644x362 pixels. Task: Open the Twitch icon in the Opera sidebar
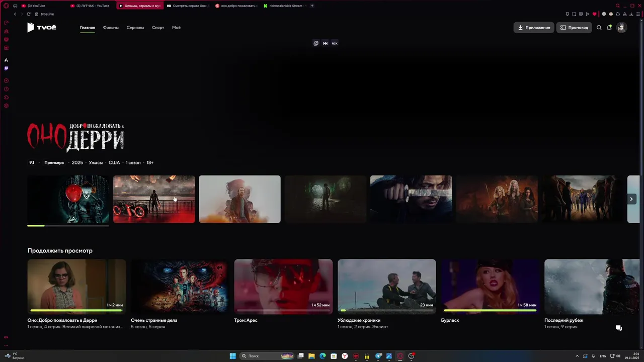pos(6,68)
